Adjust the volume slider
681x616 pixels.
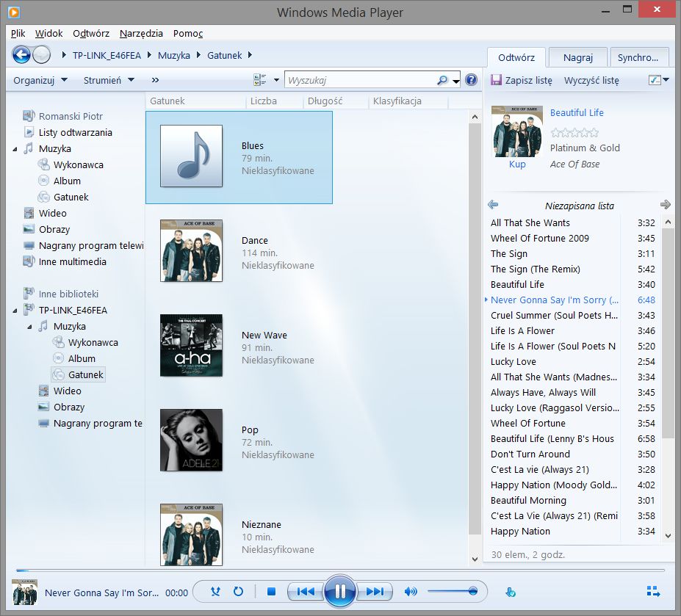point(453,591)
